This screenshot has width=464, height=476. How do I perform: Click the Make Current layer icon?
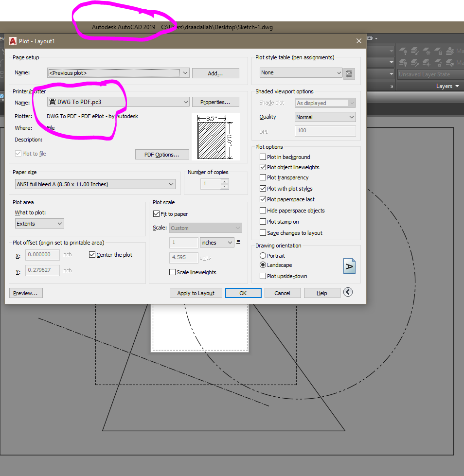coord(450,51)
